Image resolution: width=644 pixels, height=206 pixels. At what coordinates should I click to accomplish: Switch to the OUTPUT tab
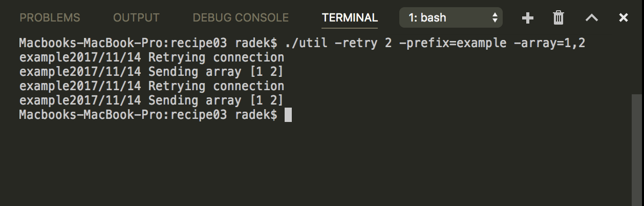(x=136, y=18)
